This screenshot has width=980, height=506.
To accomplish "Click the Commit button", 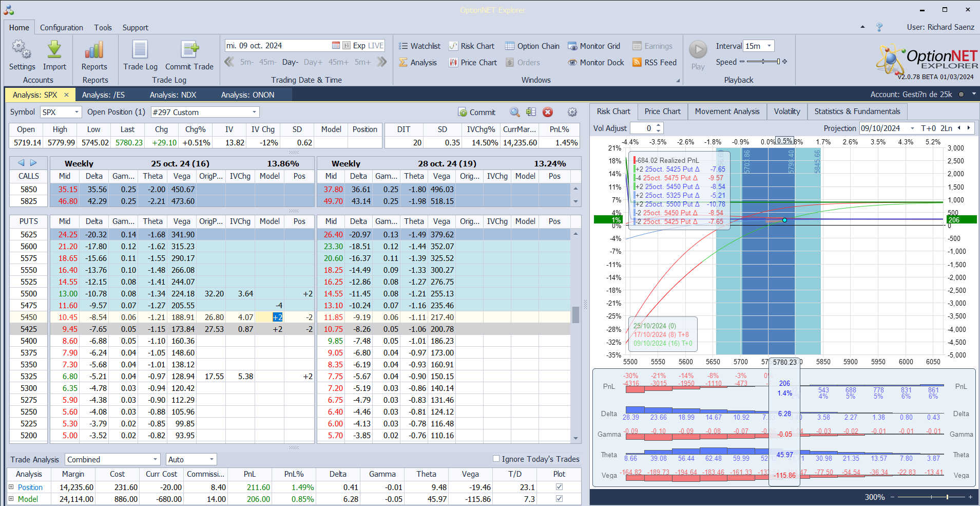I will click(477, 112).
